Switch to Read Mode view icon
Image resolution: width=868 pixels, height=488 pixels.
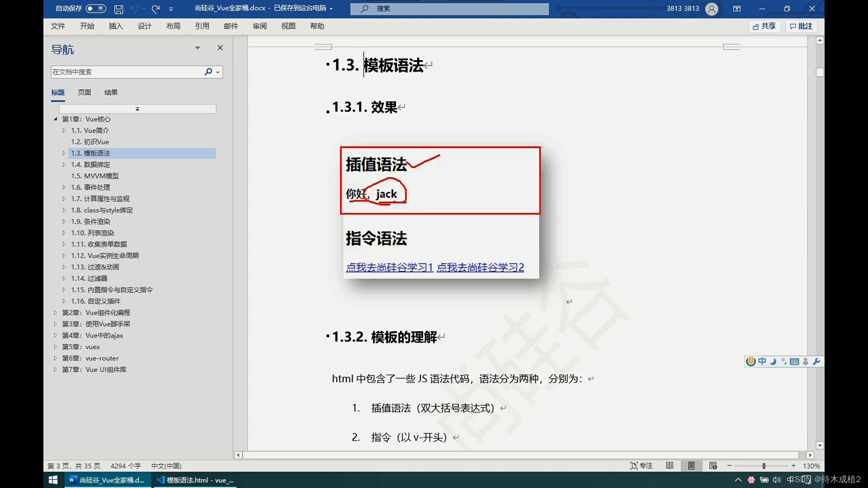670,466
